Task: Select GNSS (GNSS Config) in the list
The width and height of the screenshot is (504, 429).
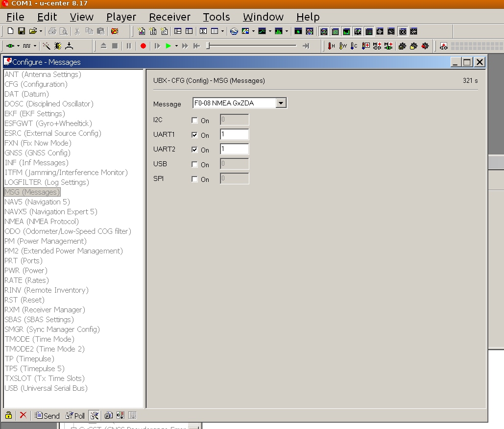Action: pyautogui.click(x=37, y=153)
